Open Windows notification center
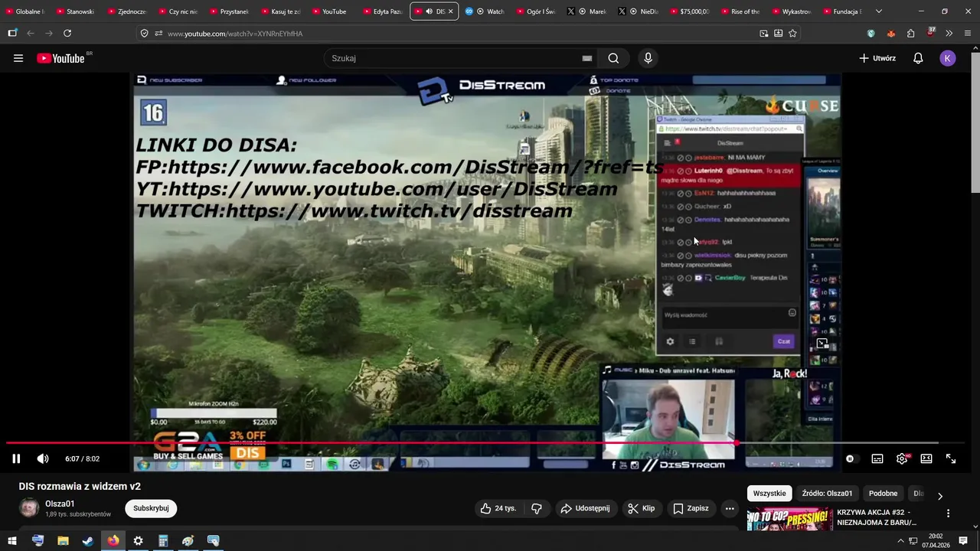Image resolution: width=980 pixels, height=551 pixels. tap(963, 540)
